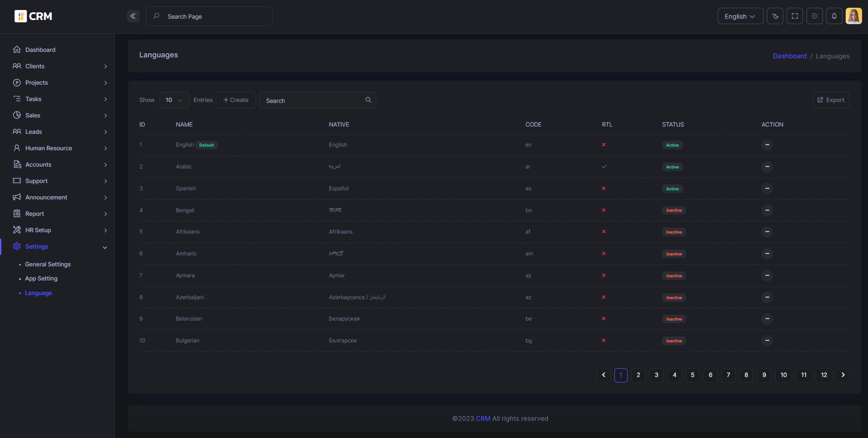Collapse the sidebar with double-chevron icon
The image size is (868, 438).
133,16
